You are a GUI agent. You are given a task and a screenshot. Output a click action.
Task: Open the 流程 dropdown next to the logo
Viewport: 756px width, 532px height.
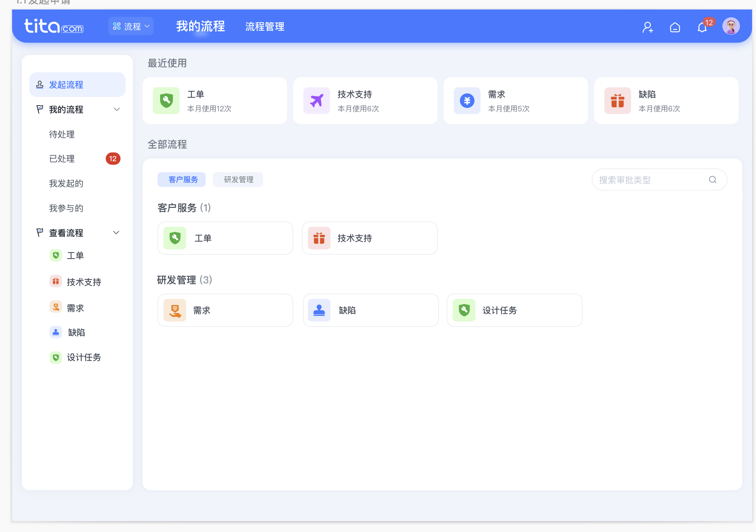131,26
